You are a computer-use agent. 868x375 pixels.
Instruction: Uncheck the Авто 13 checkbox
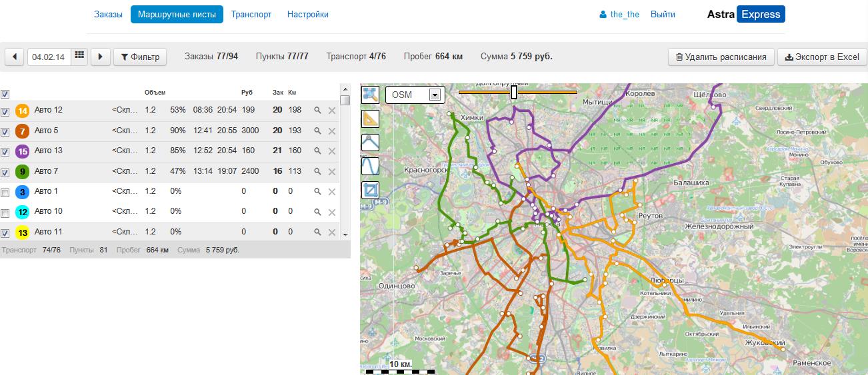coord(5,152)
